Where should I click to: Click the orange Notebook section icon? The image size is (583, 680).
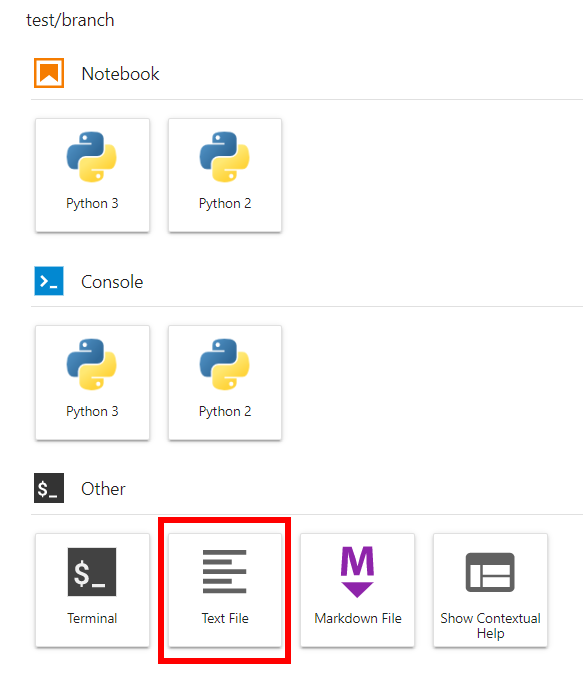coord(49,73)
